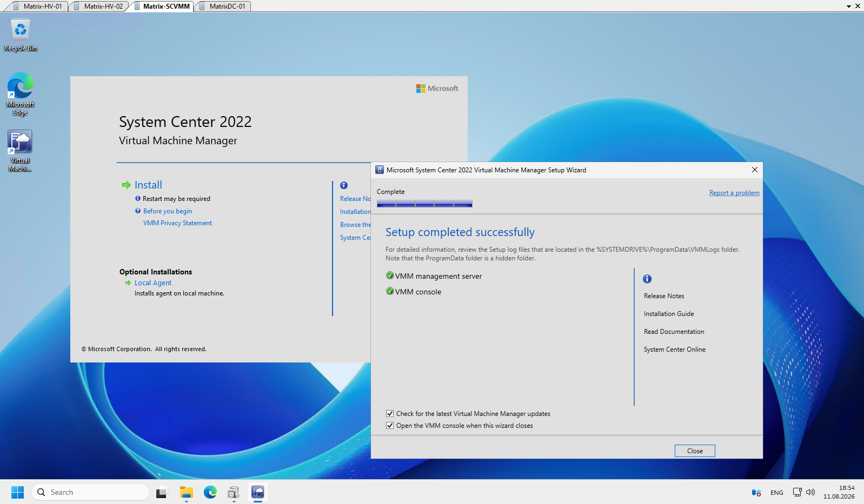Click the network icon in the system tray
The width and height of the screenshot is (864, 504).
[797, 492]
